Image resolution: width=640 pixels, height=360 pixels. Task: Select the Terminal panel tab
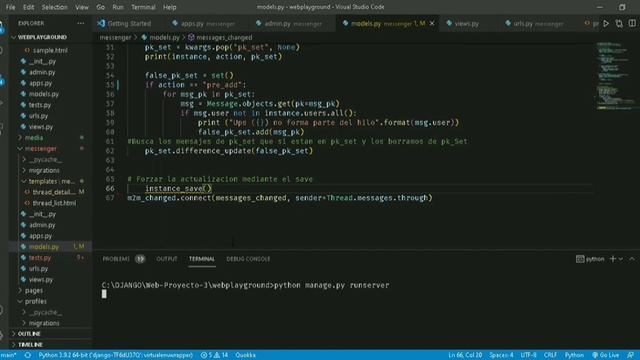pyautogui.click(x=202, y=259)
